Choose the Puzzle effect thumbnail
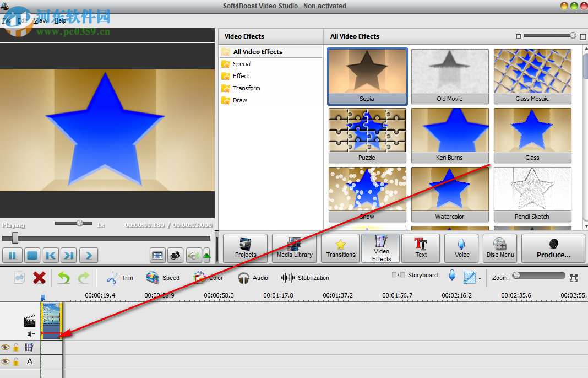Screen dimensions: 588x378 (x=367, y=136)
